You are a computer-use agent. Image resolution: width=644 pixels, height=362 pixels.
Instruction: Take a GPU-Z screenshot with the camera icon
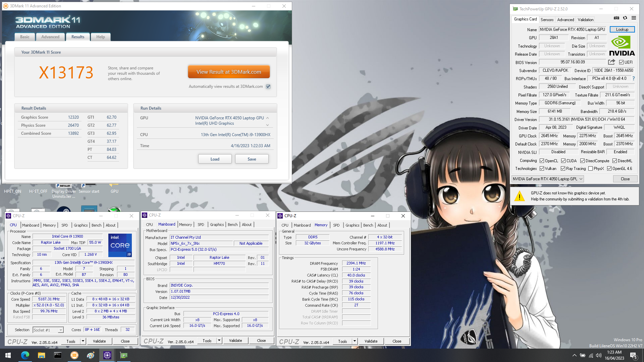coord(616,18)
